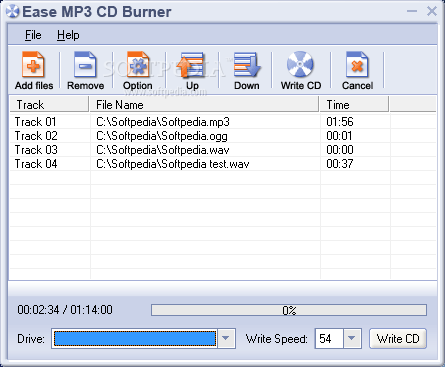Select the Track 02 row
The height and width of the screenshot is (367, 445).
223,136
